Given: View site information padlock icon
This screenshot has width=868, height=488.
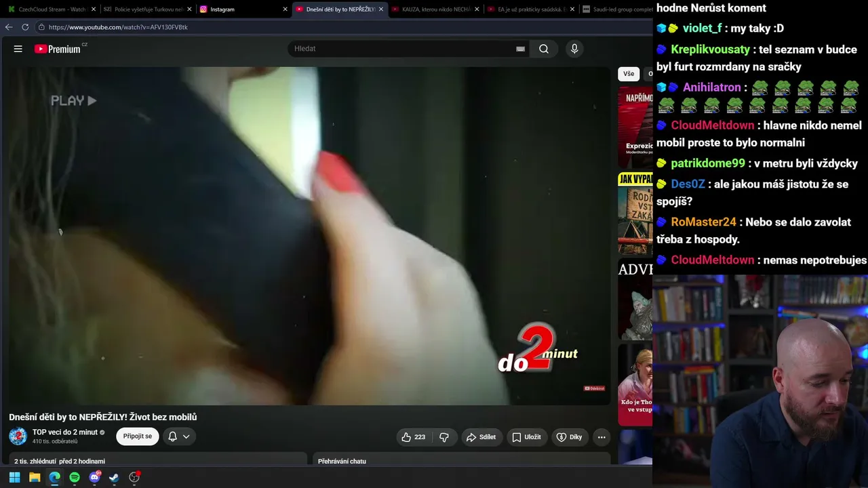Looking at the screenshot, I should (41, 27).
